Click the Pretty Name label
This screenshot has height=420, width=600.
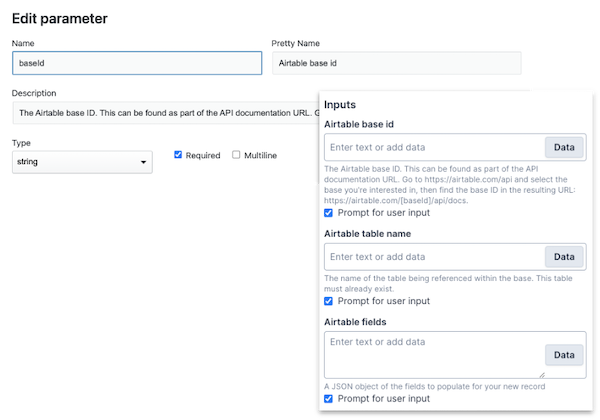point(295,43)
